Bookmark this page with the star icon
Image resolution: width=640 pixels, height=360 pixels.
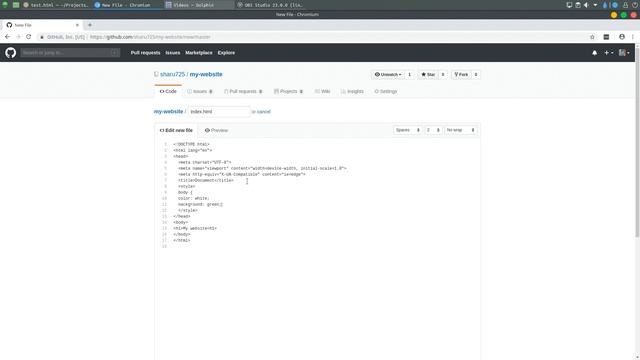tap(592, 37)
